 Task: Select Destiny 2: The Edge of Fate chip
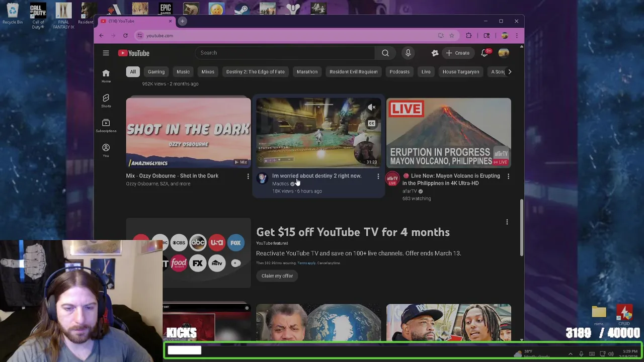click(255, 72)
